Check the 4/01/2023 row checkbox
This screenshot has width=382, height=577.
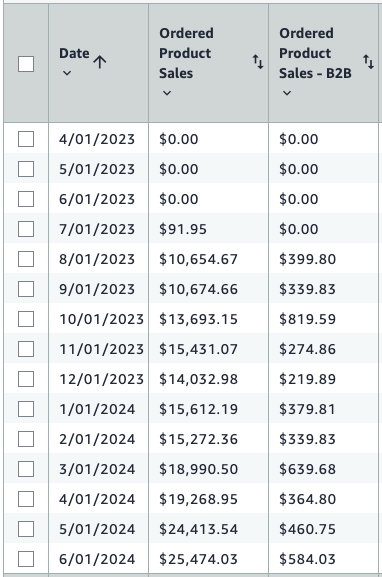(26, 139)
